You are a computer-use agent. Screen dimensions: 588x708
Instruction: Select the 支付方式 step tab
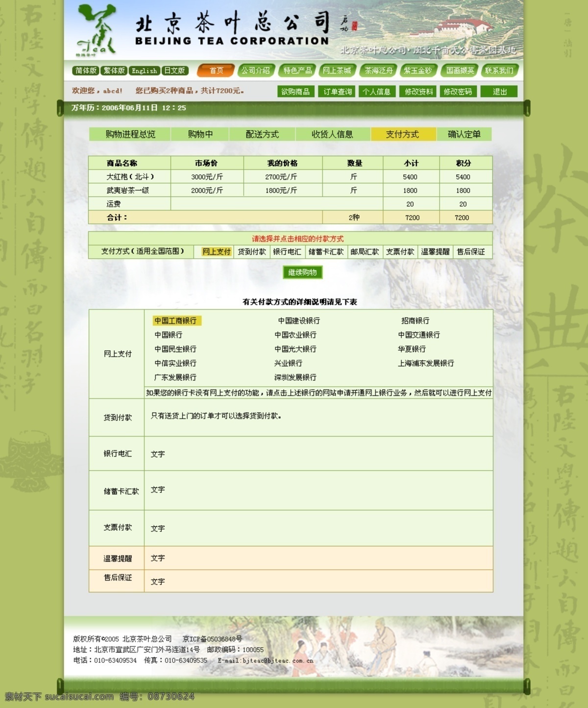click(403, 134)
